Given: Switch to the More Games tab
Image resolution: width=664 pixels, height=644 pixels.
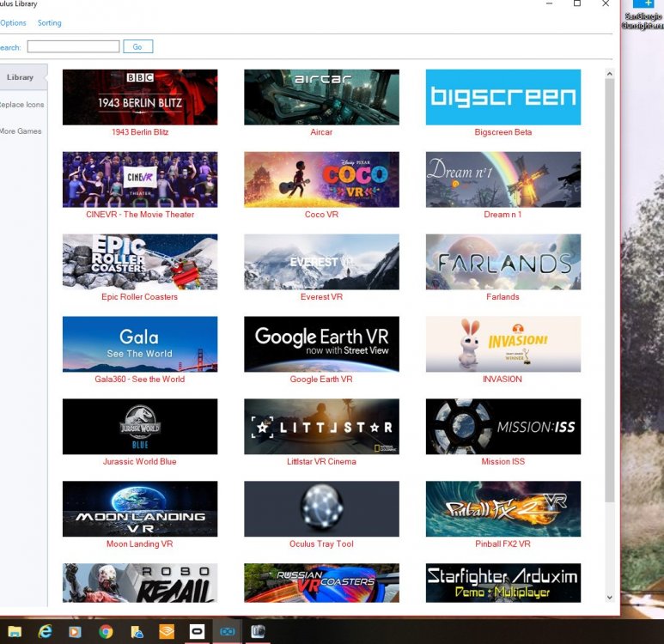Looking at the screenshot, I should click(21, 131).
